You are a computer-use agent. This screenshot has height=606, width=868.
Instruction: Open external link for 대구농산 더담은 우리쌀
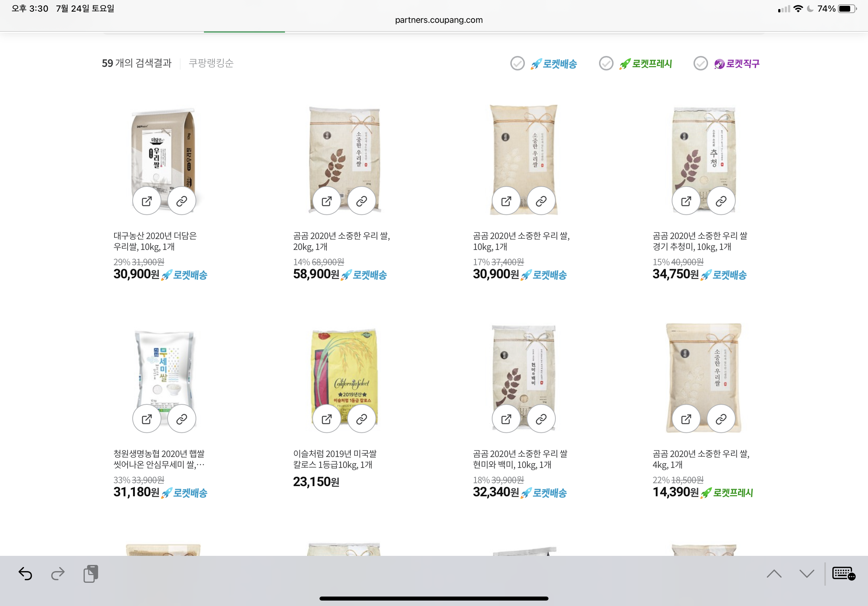tap(147, 201)
